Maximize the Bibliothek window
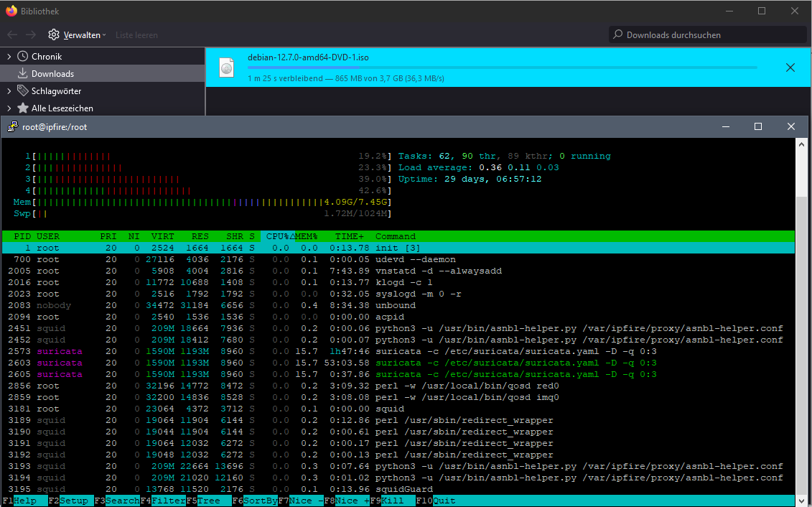The width and height of the screenshot is (812, 507). click(762, 11)
